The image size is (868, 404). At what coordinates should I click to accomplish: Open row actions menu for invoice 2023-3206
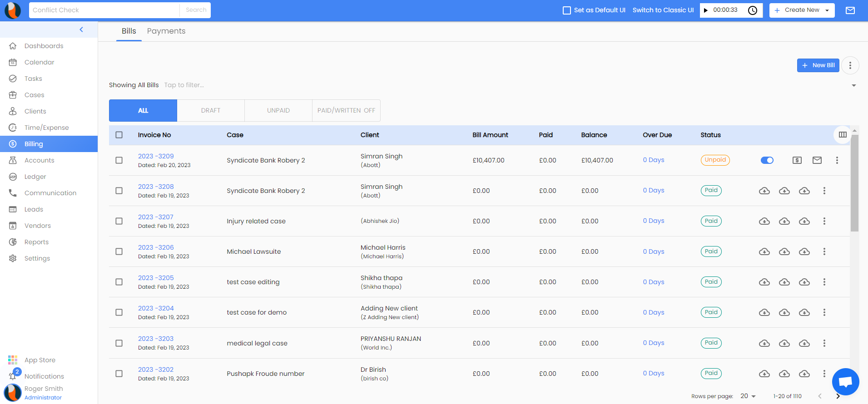coord(824,251)
